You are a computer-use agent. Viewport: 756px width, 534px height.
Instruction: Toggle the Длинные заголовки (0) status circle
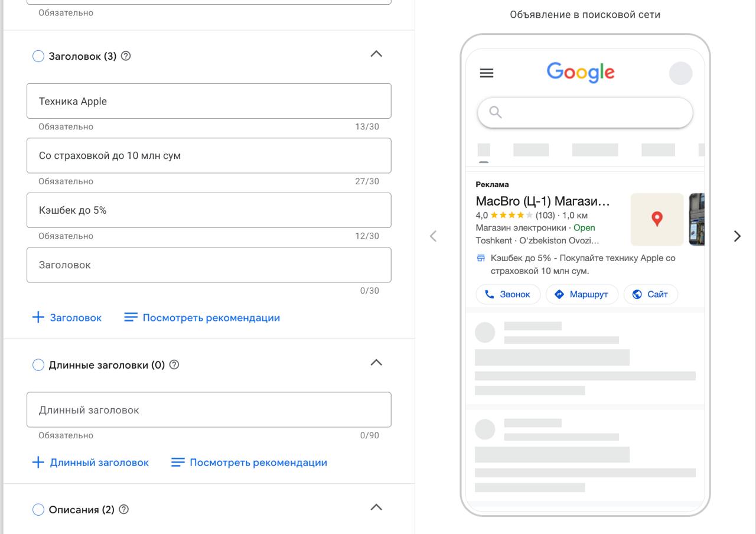pyautogui.click(x=38, y=365)
